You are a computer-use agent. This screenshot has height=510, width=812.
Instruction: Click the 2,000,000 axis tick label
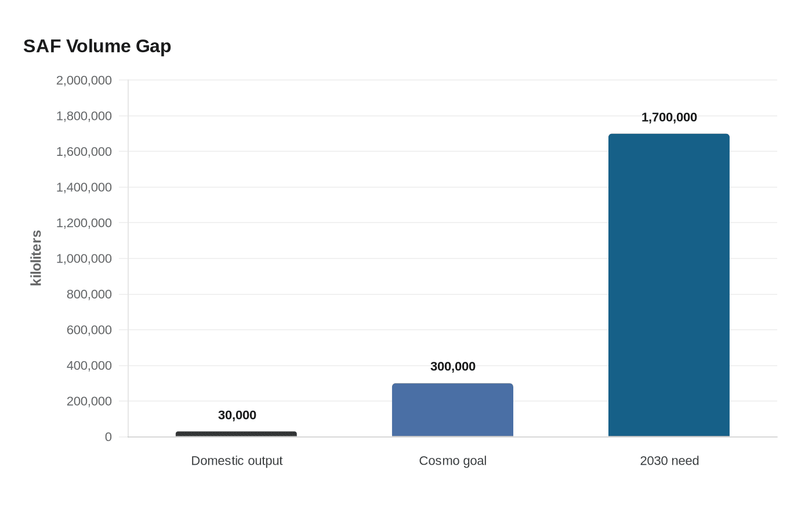coord(84,80)
